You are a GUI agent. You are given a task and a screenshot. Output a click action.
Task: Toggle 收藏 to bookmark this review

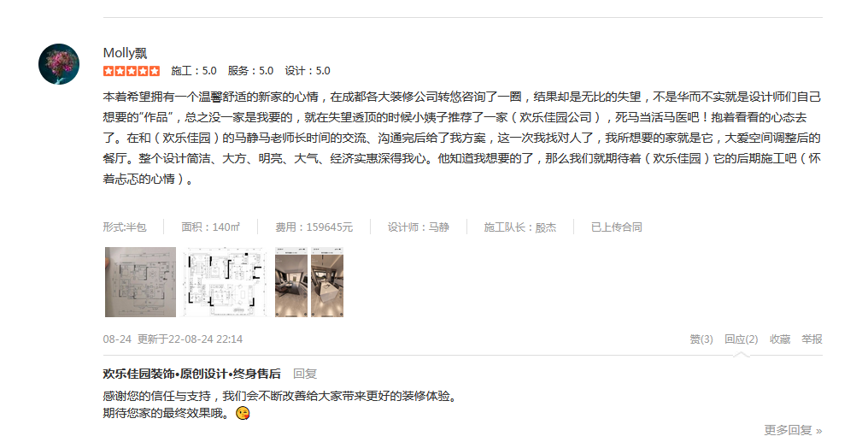pyautogui.click(x=780, y=339)
